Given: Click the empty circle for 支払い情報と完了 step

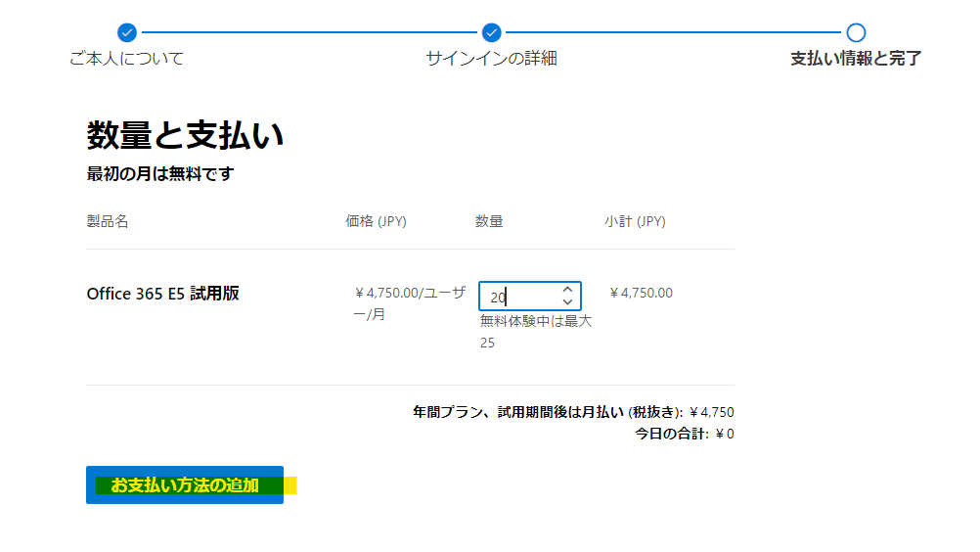Looking at the screenshot, I should (856, 32).
